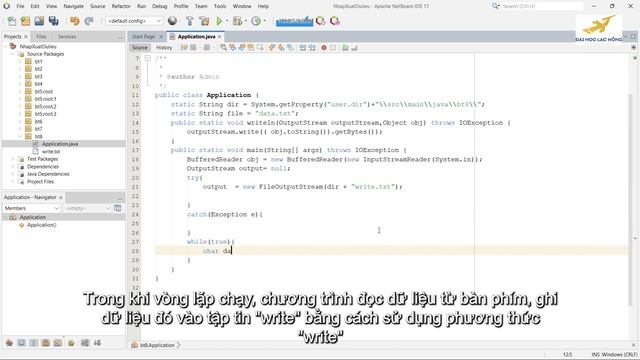Image resolution: width=640 pixels, height=360 pixels.
Task: Click the Undo toolbar icon
Action: [x=74, y=21]
